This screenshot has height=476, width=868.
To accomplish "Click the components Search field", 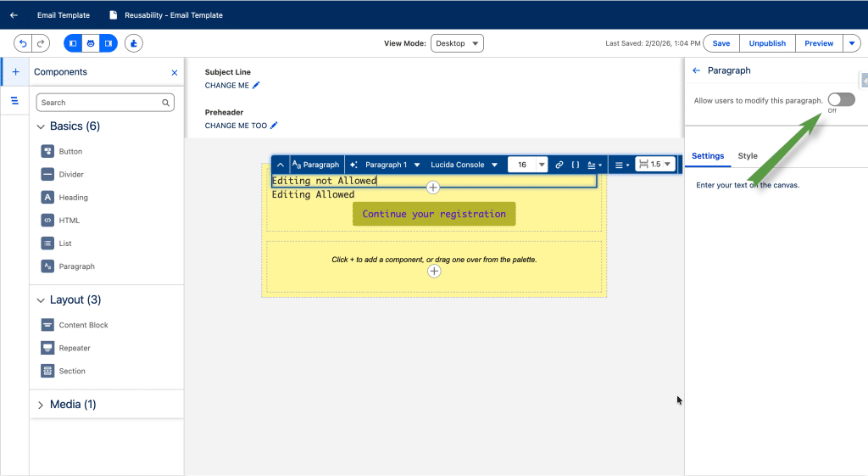I will point(99,103).
